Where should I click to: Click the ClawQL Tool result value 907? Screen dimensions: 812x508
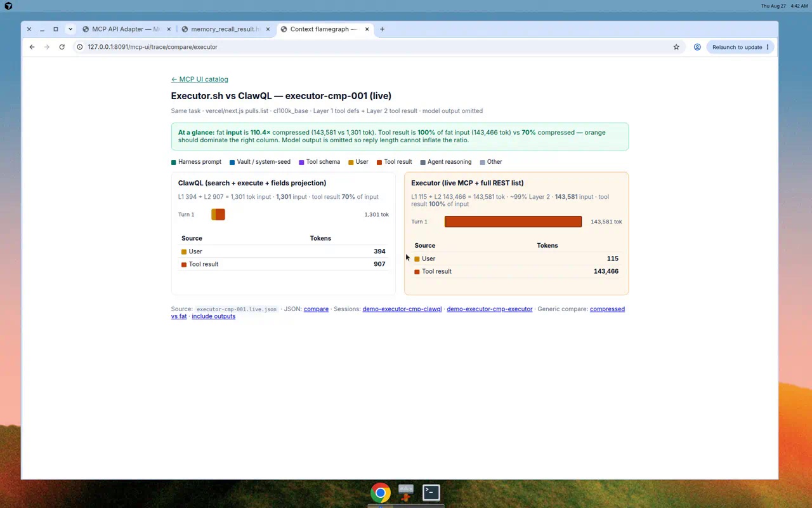379,264
